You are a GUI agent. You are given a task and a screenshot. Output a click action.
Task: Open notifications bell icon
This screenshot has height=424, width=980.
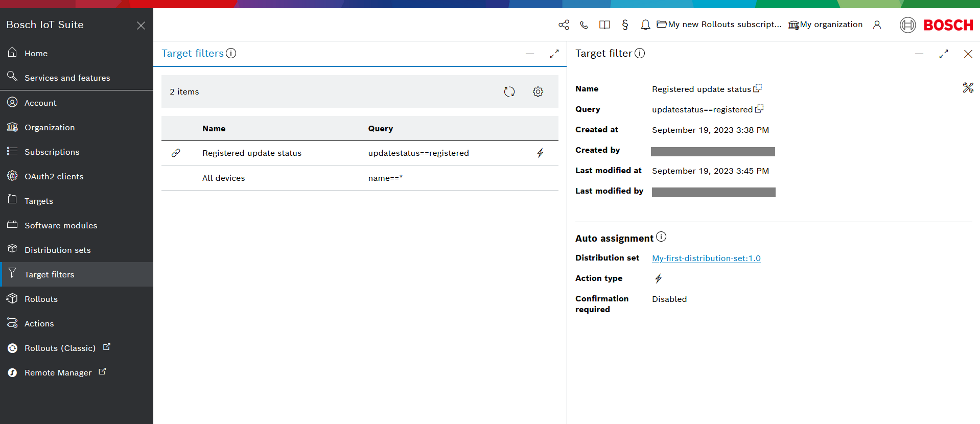[x=645, y=25]
